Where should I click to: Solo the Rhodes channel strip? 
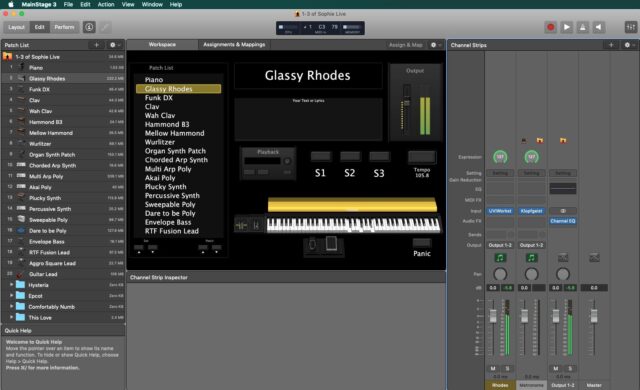point(507,368)
